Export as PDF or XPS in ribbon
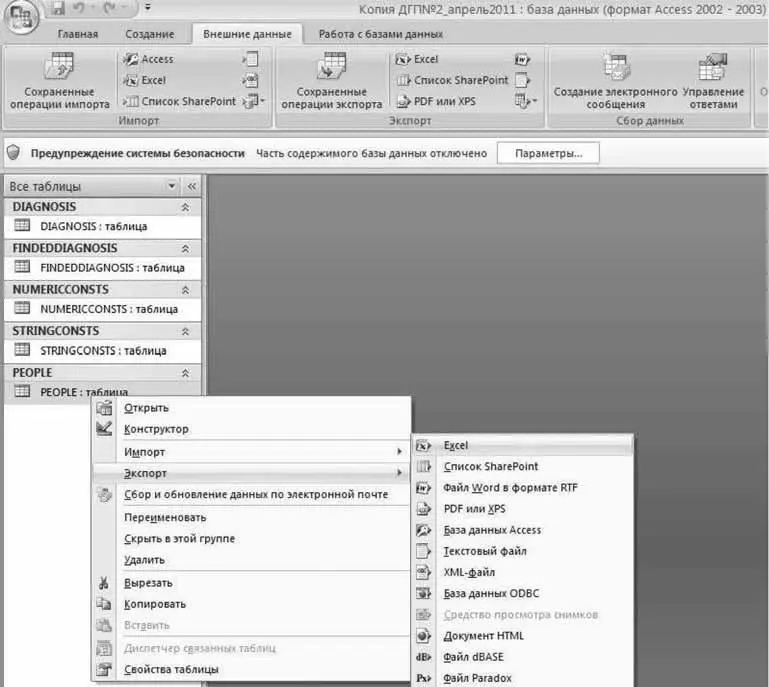769x687 pixels. point(436,102)
